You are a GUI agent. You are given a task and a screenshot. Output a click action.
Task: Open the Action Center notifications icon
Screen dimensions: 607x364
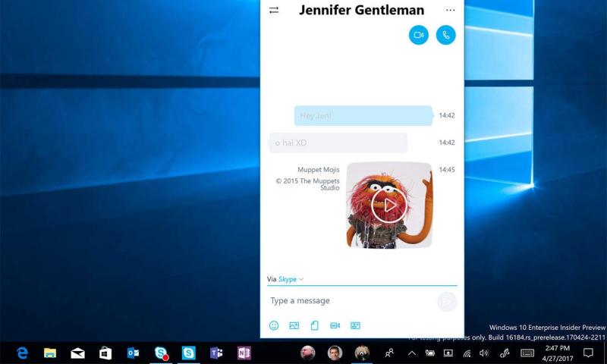(x=588, y=353)
